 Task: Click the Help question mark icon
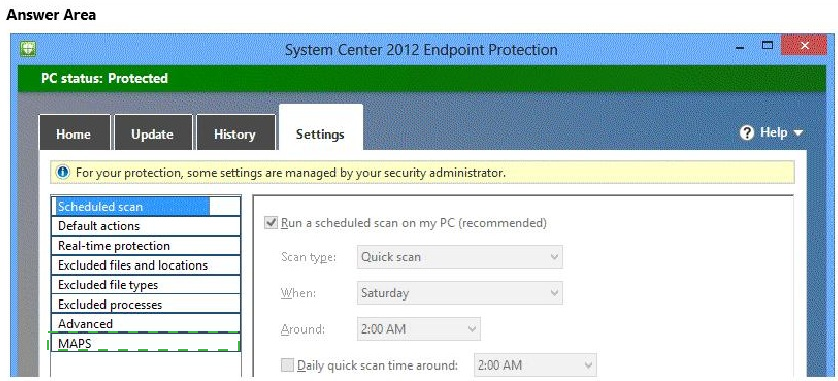point(747,133)
